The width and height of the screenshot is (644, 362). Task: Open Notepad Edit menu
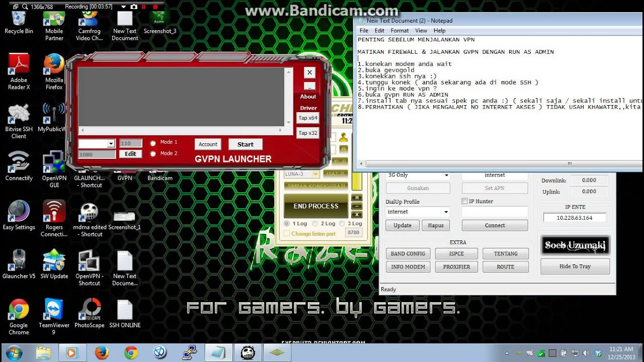pos(379,31)
